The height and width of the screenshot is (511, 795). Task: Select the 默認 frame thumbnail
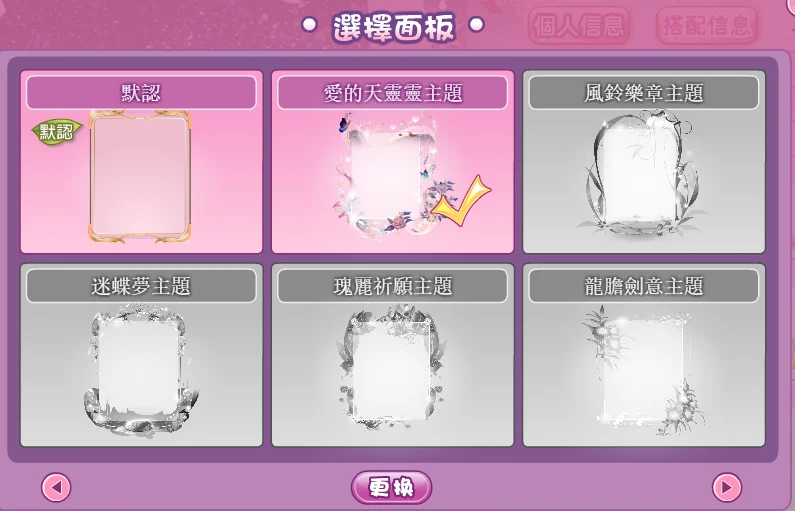tap(140, 175)
